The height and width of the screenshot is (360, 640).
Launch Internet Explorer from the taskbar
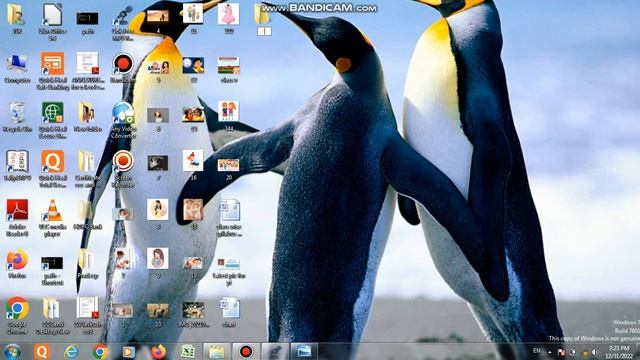tap(71, 351)
